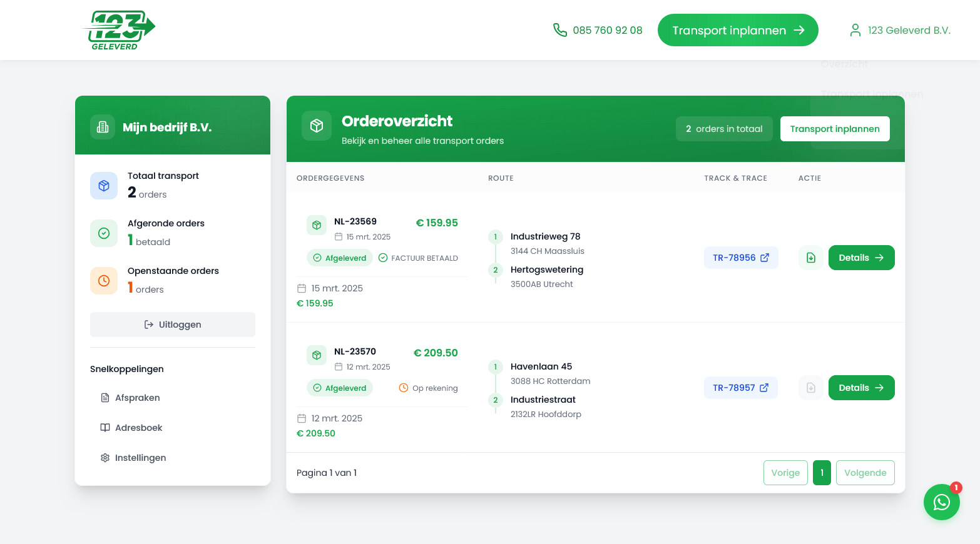Click the Instellingen gear icon
This screenshot has height=544, width=980.
click(105, 458)
